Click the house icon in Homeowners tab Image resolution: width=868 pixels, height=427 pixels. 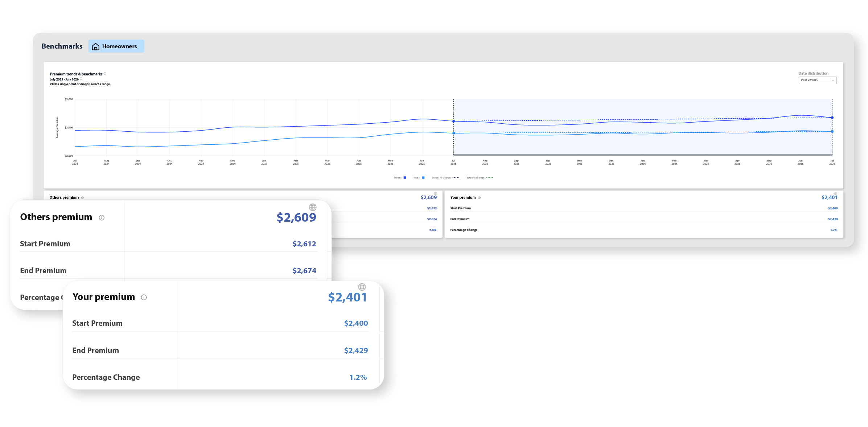[x=96, y=46]
